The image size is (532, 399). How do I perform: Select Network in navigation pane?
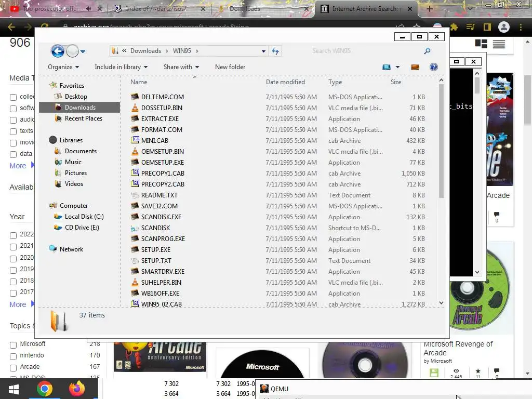[x=71, y=249]
